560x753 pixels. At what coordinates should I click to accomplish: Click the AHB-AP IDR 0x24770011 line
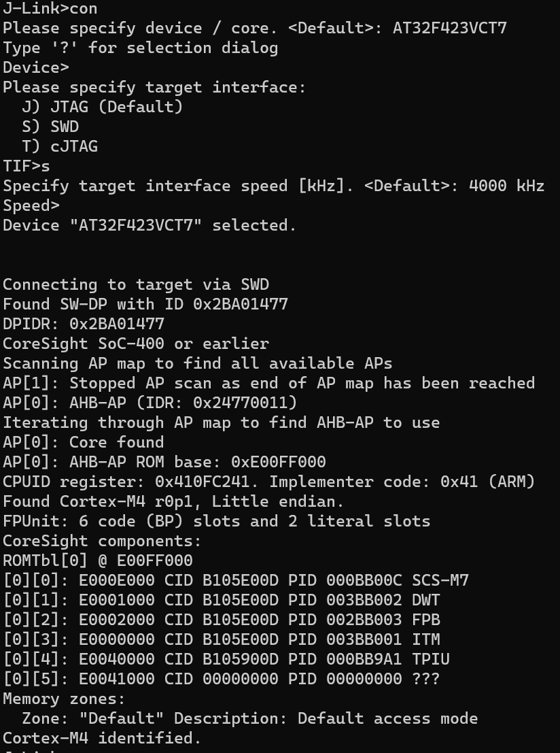pyautogui.click(x=150, y=403)
